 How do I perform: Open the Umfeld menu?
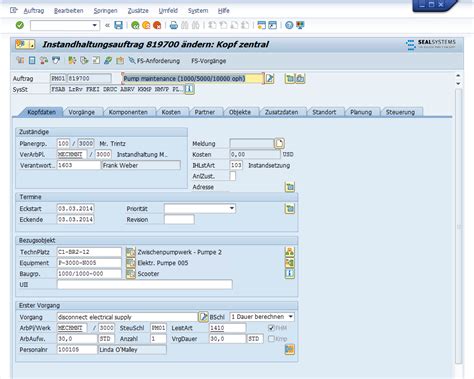[168, 11]
